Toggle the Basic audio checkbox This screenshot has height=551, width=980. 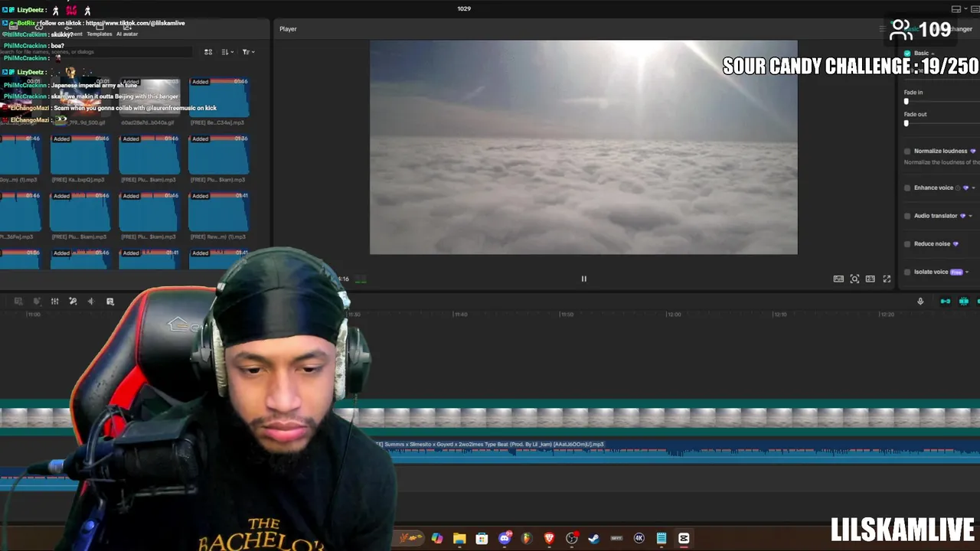tap(907, 54)
